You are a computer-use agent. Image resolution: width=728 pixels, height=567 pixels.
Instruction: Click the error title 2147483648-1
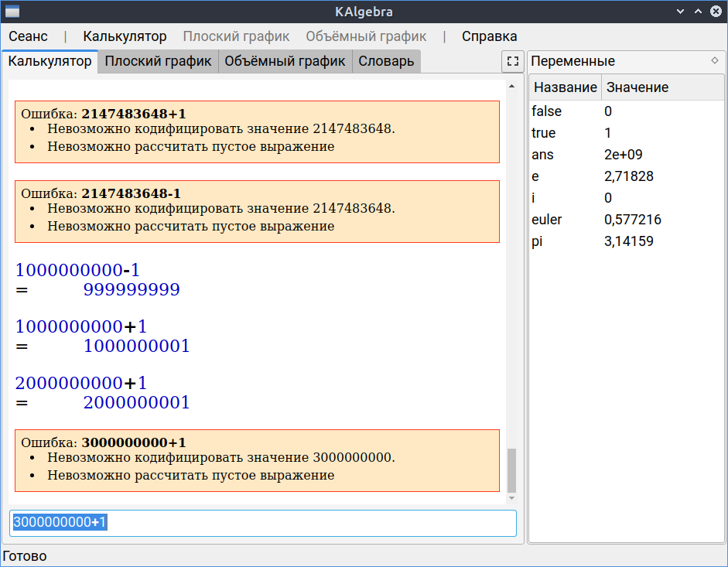131,193
